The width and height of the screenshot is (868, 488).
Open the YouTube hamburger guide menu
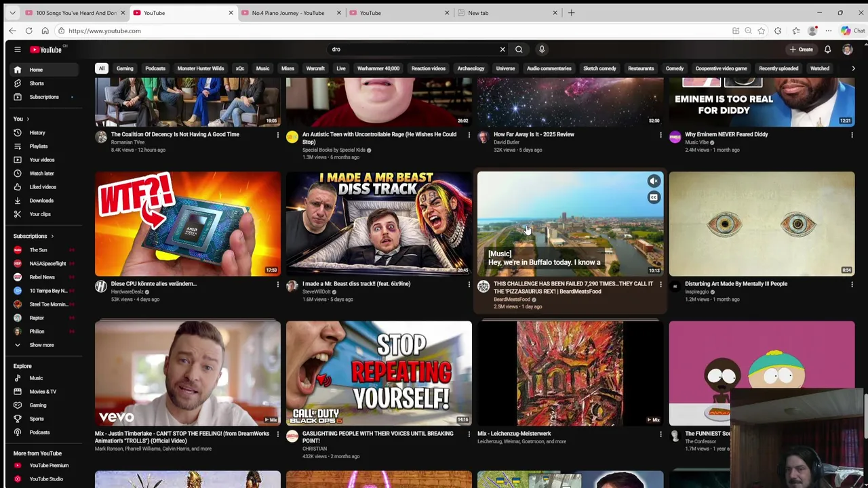click(18, 49)
